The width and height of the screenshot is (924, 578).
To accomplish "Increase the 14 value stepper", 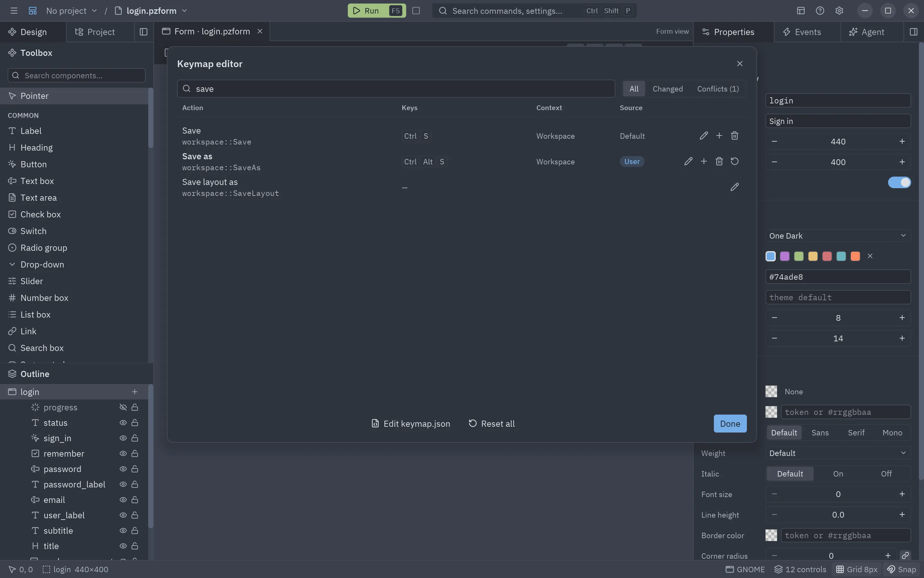I will pos(902,338).
